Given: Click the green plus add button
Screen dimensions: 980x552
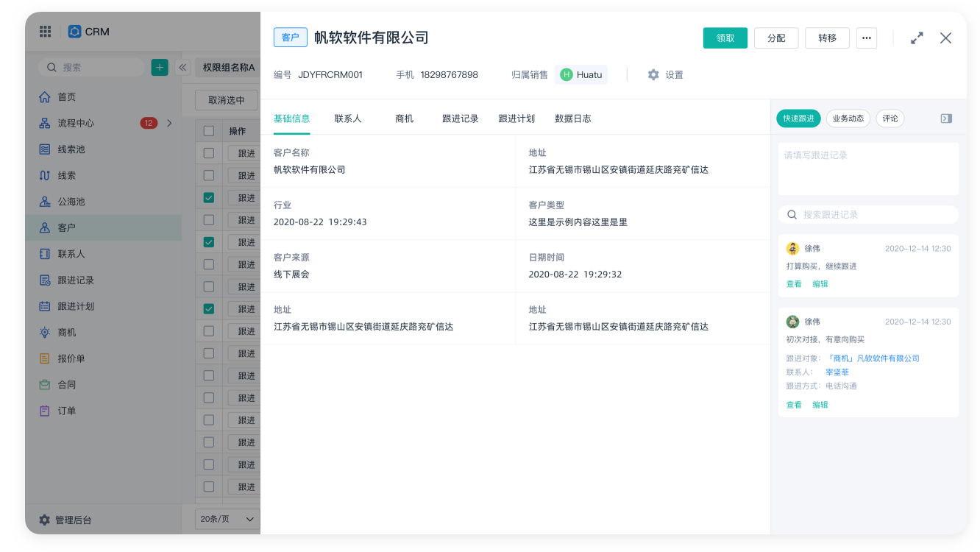Looking at the screenshot, I should point(160,67).
